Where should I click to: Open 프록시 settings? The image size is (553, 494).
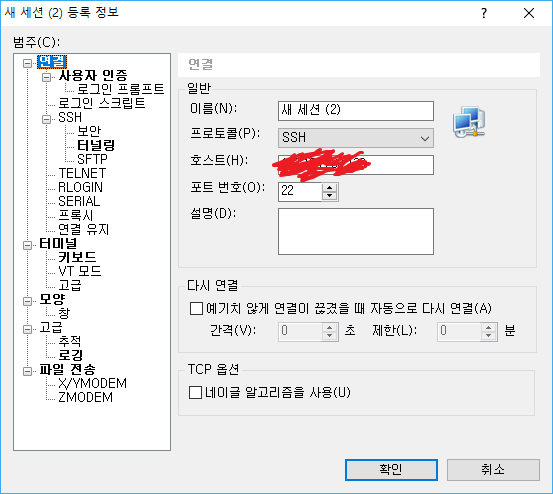tap(75, 215)
